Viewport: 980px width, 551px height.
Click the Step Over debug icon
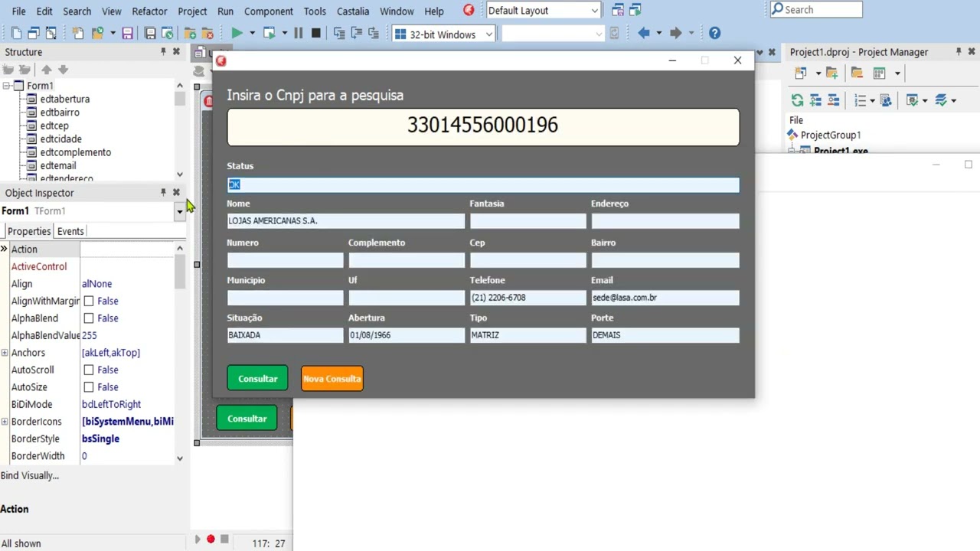[356, 34]
